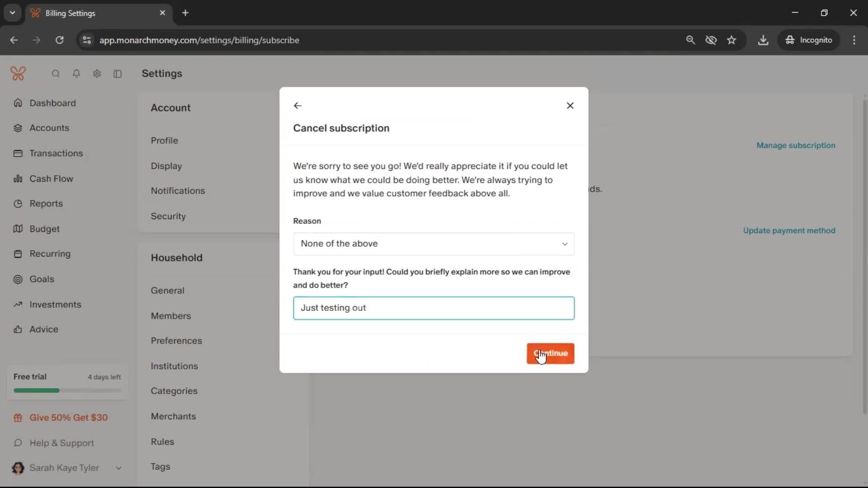Close the Cancel subscription dialog
The image size is (868, 488).
point(570,105)
